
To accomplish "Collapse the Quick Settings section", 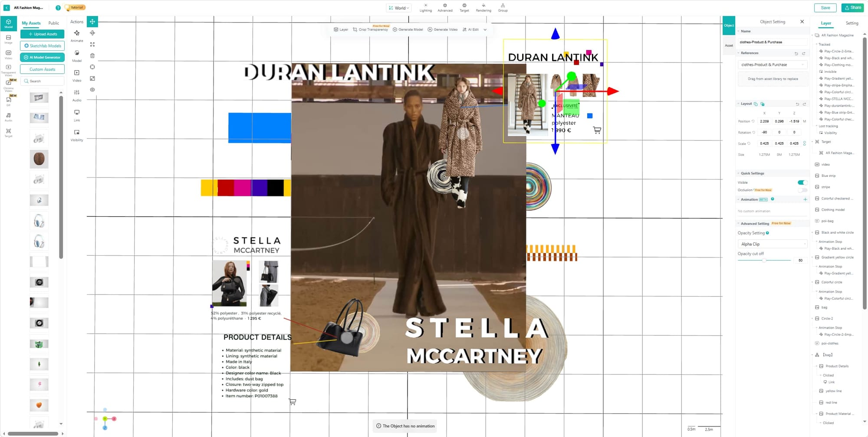I will [x=738, y=173].
